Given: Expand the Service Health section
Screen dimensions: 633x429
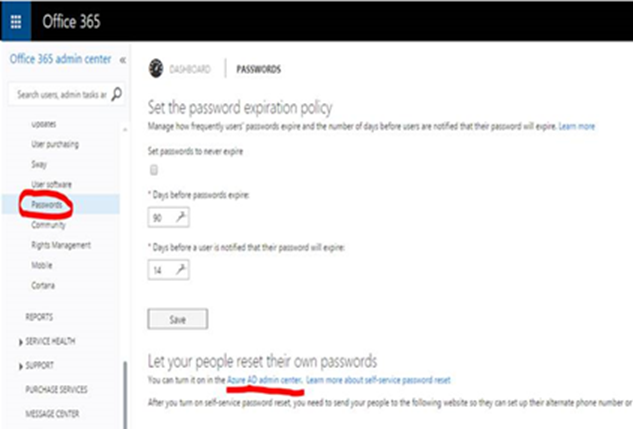Looking at the screenshot, I should [x=21, y=342].
